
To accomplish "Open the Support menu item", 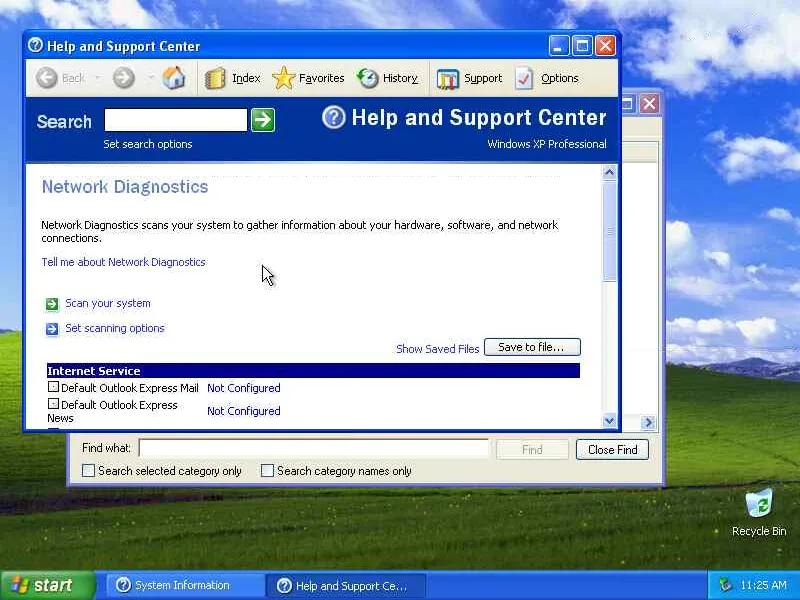I will (x=483, y=78).
